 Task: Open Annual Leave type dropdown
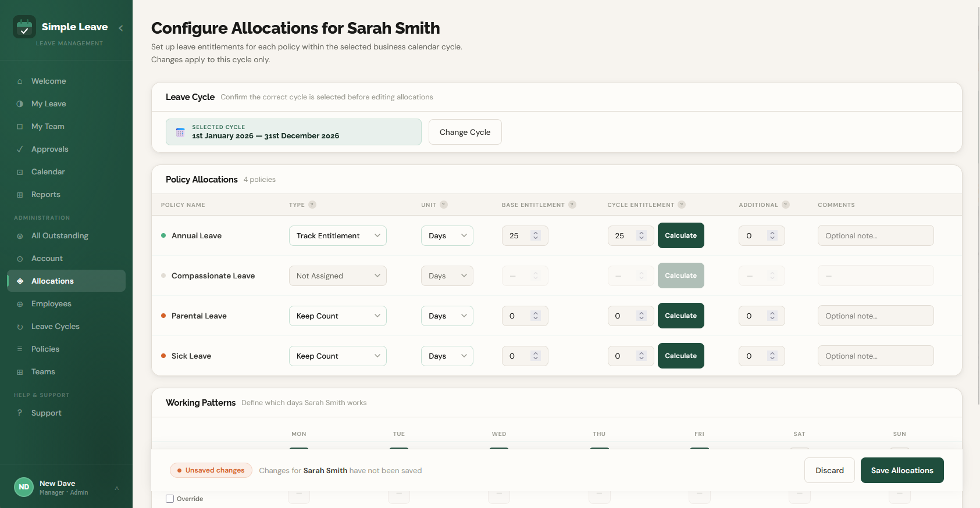337,235
